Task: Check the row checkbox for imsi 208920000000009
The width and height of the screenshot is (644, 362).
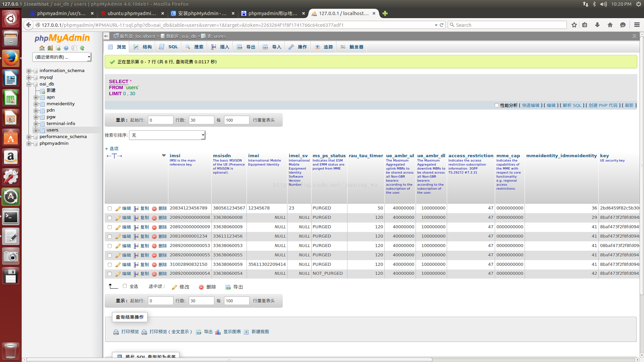Action: click(110, 227)
